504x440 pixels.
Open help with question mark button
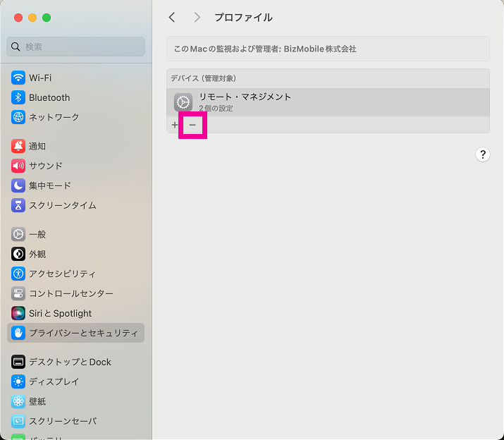pyautogui.click(x=482, y=155)
